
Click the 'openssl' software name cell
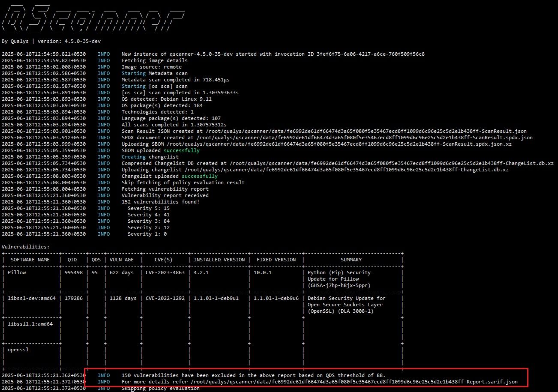[x=18, y=350]
